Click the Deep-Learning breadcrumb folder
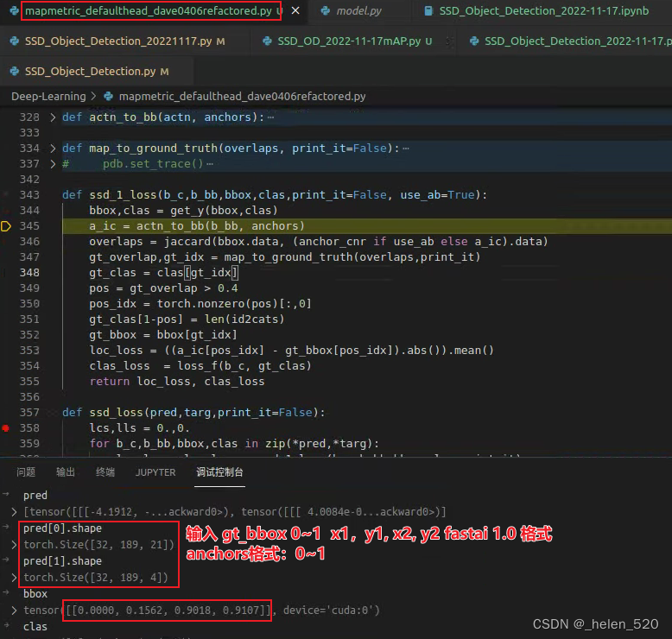The image size is (672, 639). pyautogui.click(x=48, y=97)
